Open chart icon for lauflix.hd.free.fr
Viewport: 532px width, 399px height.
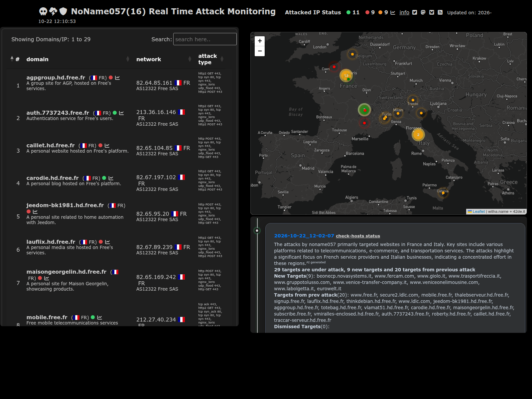tap(107, 242)
